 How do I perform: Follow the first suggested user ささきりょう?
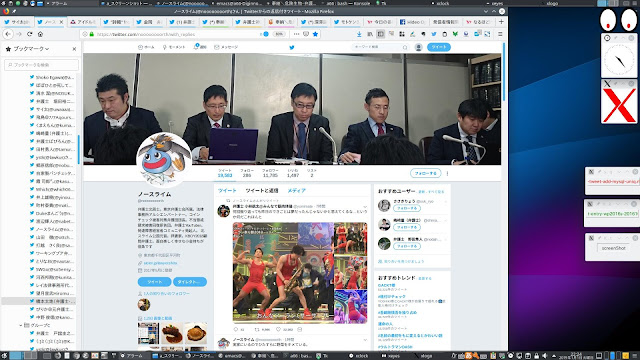[x=407, y=208]
